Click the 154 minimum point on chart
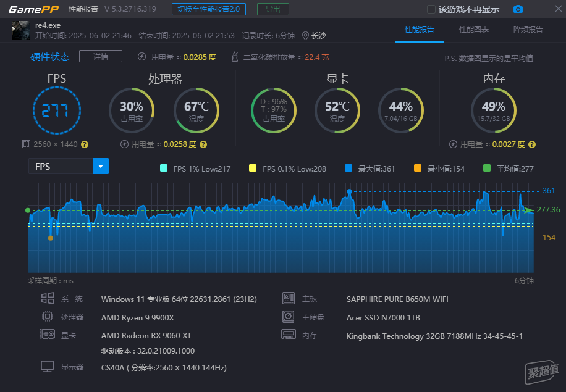This screenshot has width=566, height=392. 51,238
